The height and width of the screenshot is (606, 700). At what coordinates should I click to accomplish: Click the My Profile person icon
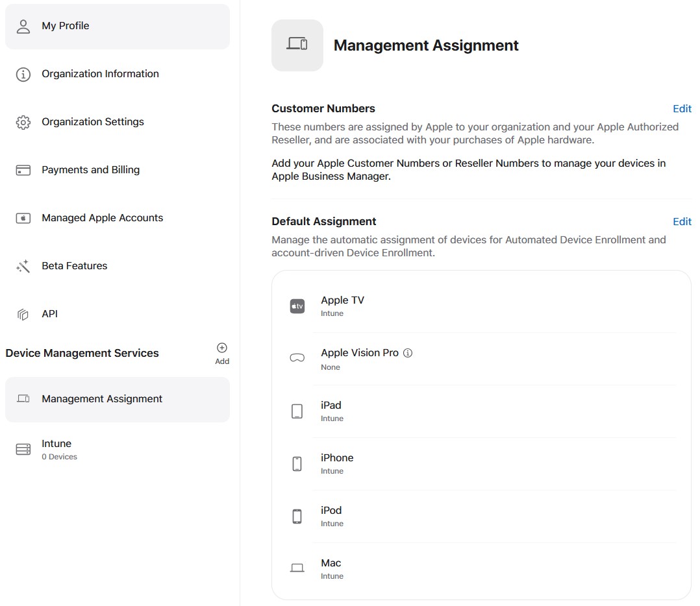click(23, 26)
